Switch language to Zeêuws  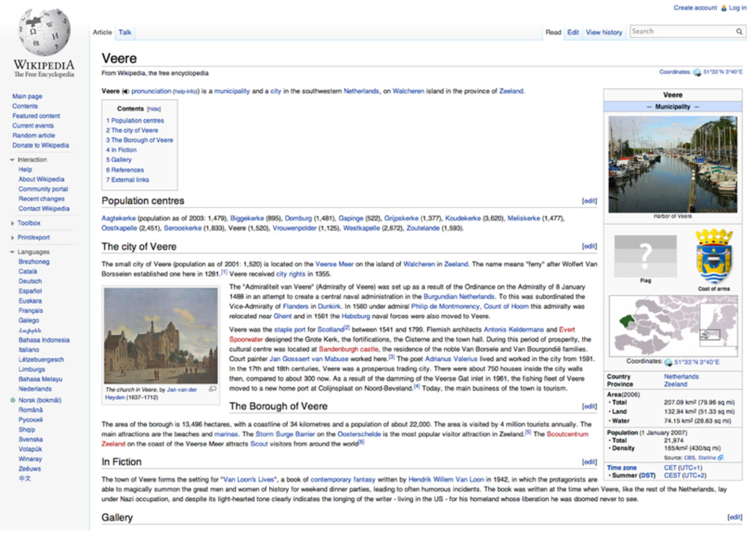[29, 469]
